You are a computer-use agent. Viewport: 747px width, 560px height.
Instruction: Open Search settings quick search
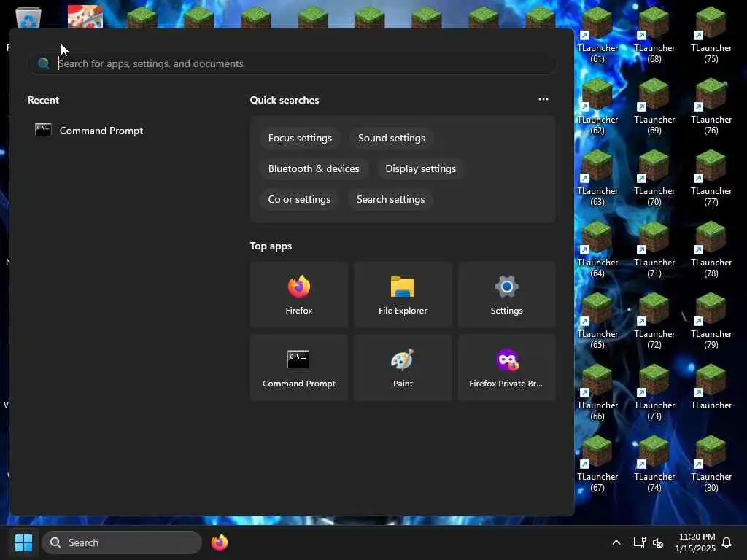point(391,199)
